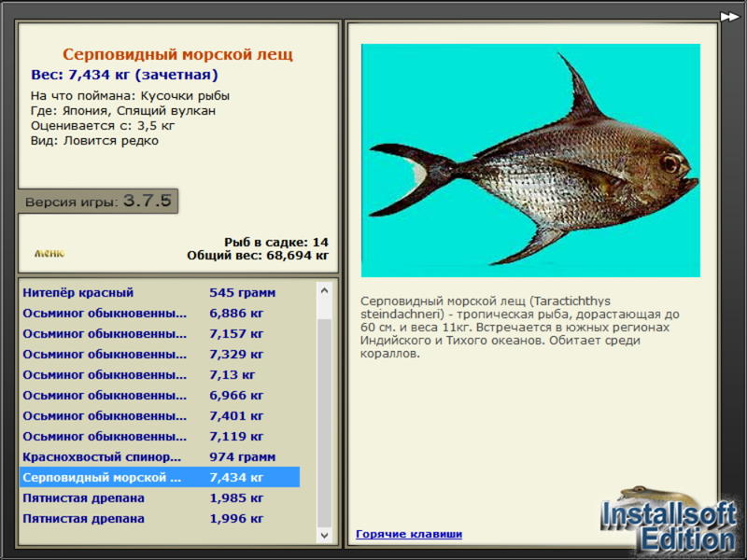Select Пятнистая дрепана weighing 1,996 кг
This screenshot has height=560, width=747.
pyautogui.click(x=160, y=518)
